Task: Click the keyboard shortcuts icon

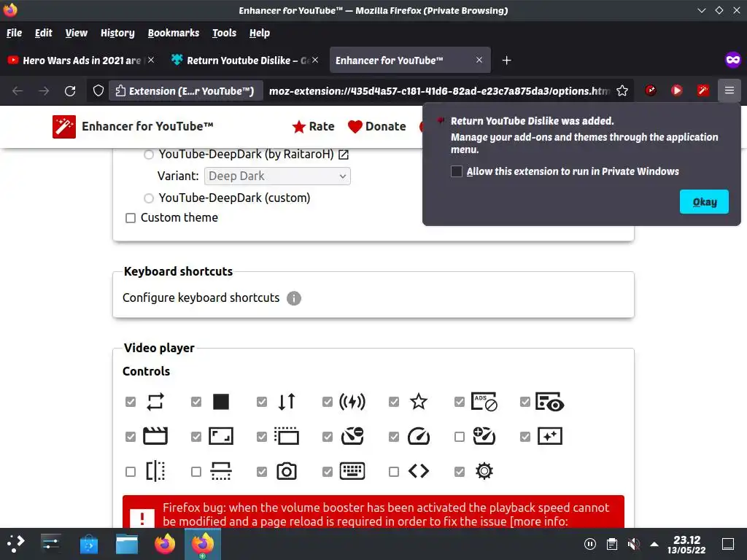Action: 352,472
